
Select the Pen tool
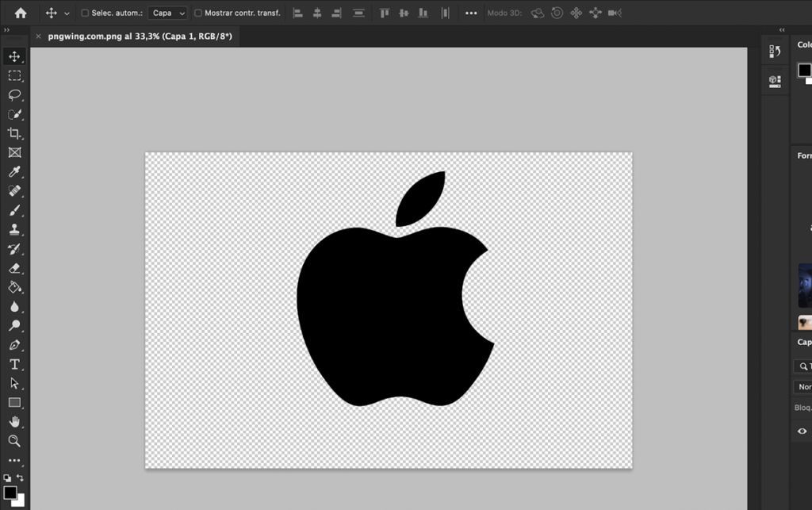[14, 345]
